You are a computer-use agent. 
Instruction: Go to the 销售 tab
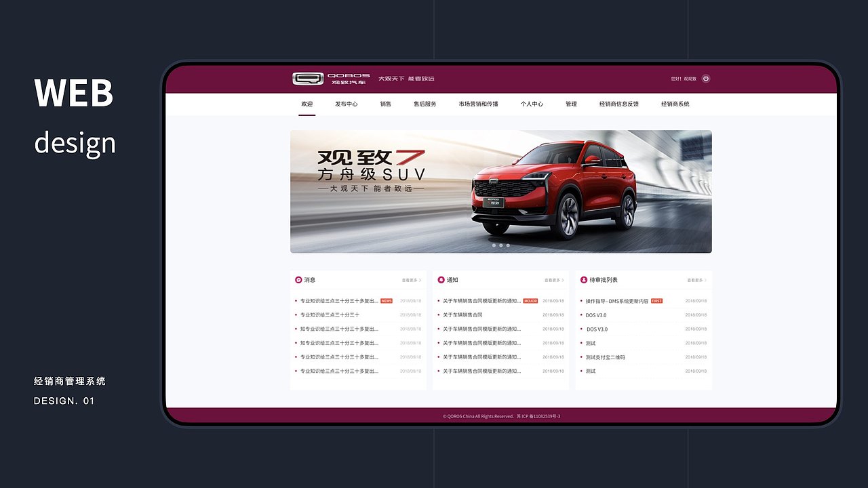click(x=385, y=104)
